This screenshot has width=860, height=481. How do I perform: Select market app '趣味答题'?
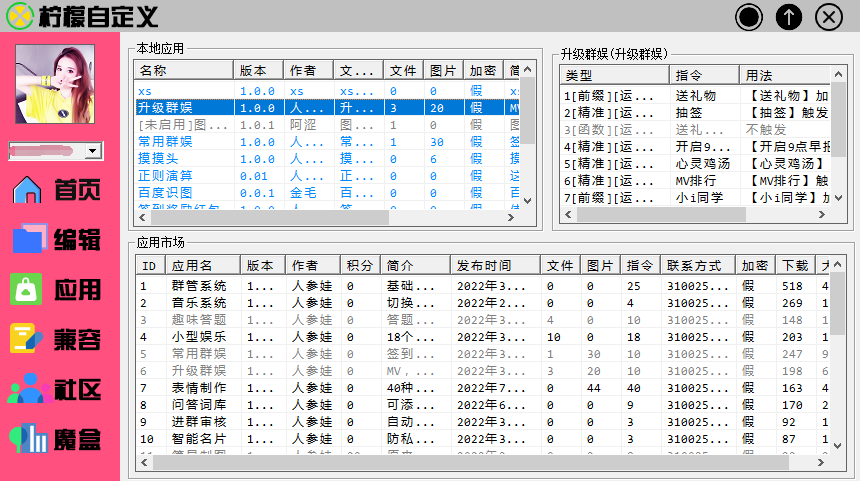(483, 320)
